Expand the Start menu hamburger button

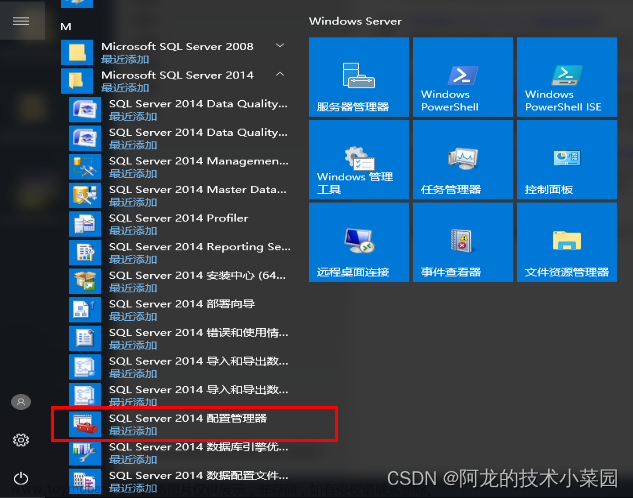pos(21,21)
